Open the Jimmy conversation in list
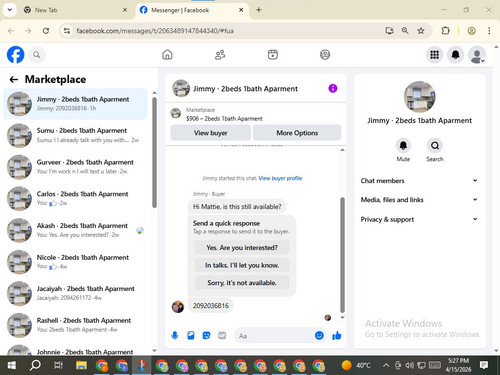Viewport: 500px width, 375px height. pos(75,104)
